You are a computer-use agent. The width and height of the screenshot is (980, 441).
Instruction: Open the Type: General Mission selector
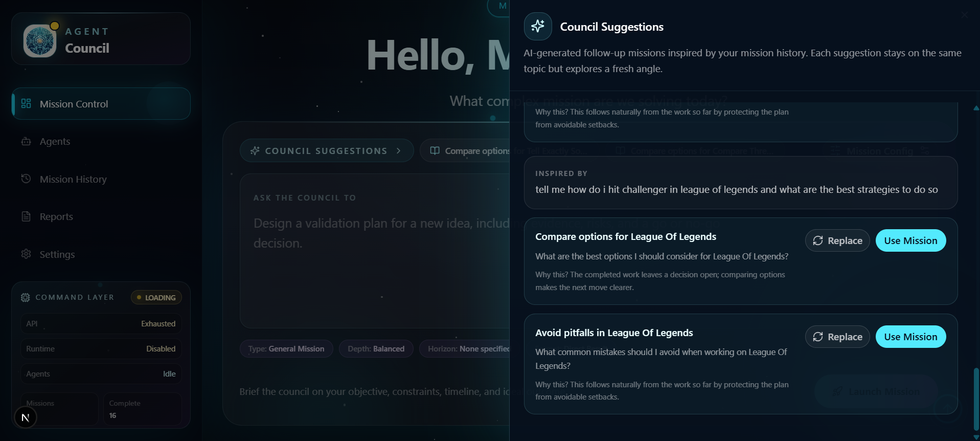pyautogui.click(x=286, y=349)
